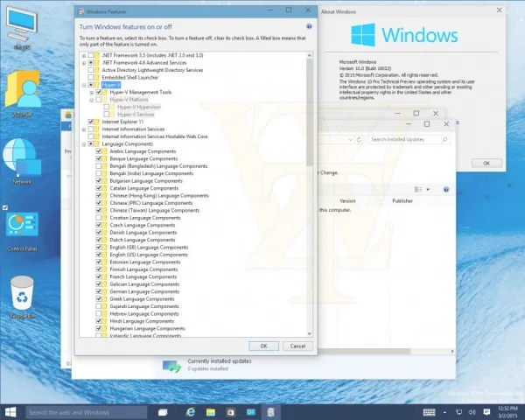
Task: Sort by the Publisher column header
Action: [402, 200]
